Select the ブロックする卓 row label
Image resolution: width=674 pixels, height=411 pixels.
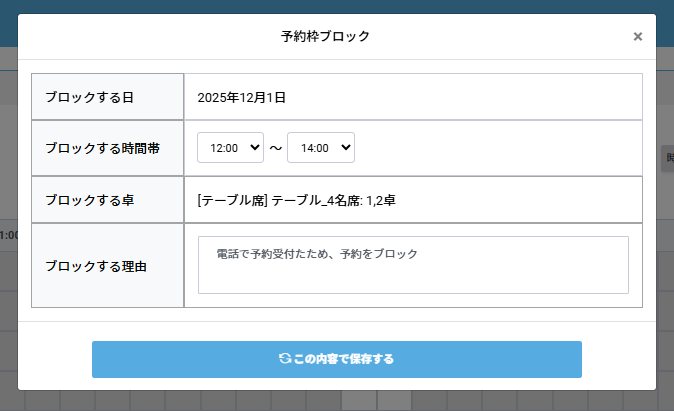coord(88,200)
